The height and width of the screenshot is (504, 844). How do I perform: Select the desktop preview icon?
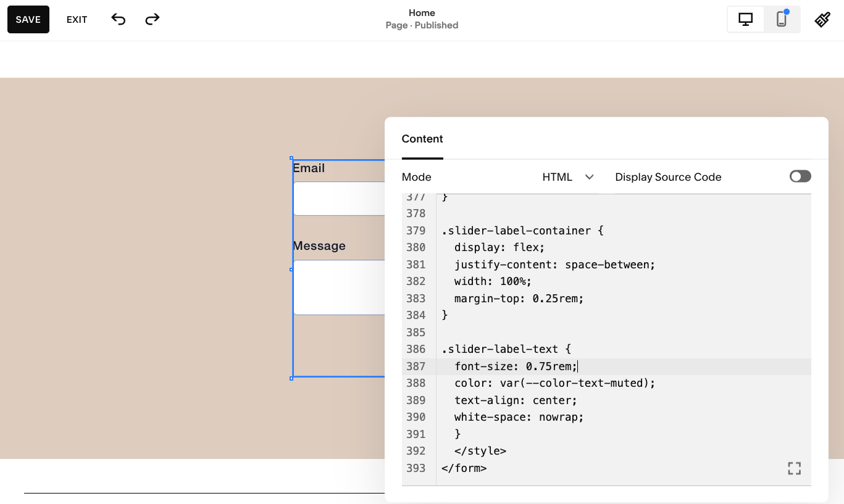tap(745, 19)
